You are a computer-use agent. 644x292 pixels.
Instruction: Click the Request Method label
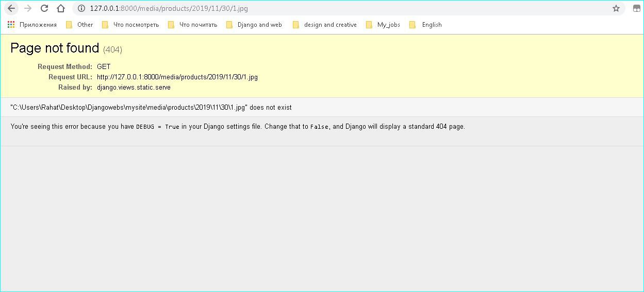[x=65, y=66]
